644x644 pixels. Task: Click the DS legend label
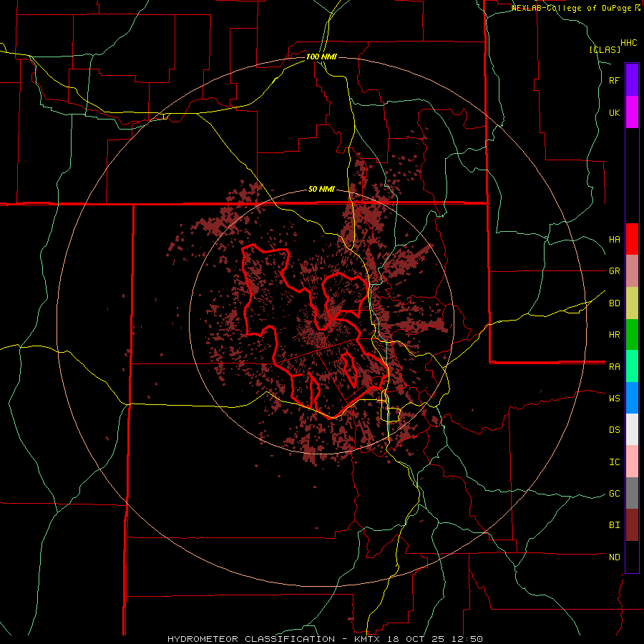coord(614,430)
